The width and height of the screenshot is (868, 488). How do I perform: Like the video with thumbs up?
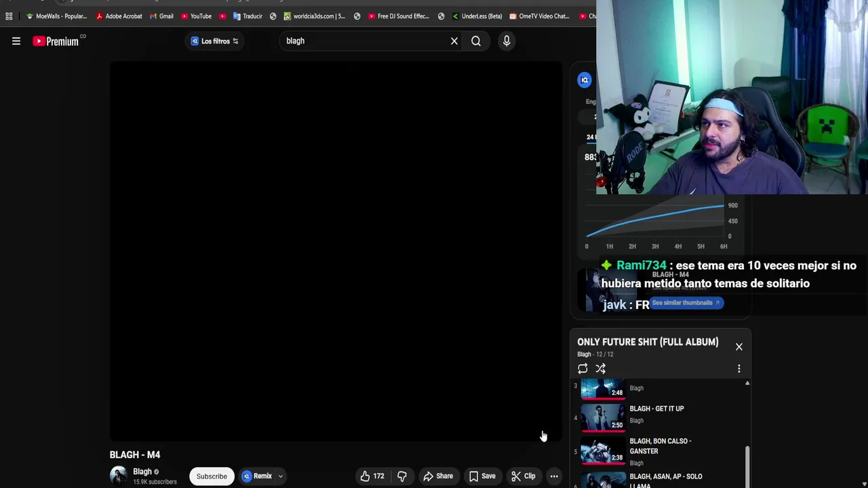[x=372, y=476]
